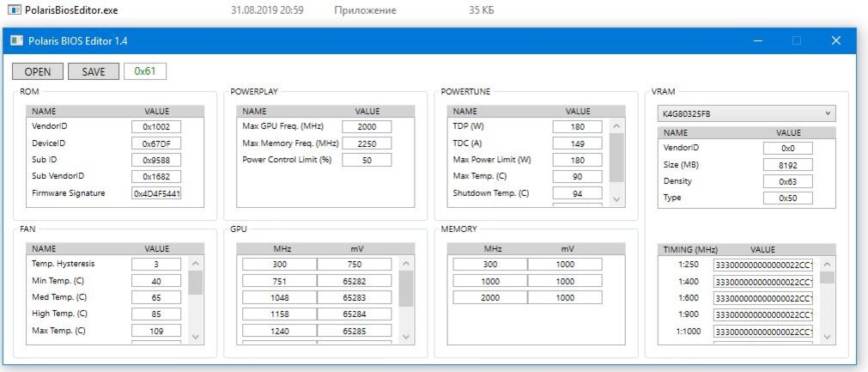This screenshot has width=868, height=372.
Task: Edit FAN Med Temp. value 65
Action: coord(156,298)
